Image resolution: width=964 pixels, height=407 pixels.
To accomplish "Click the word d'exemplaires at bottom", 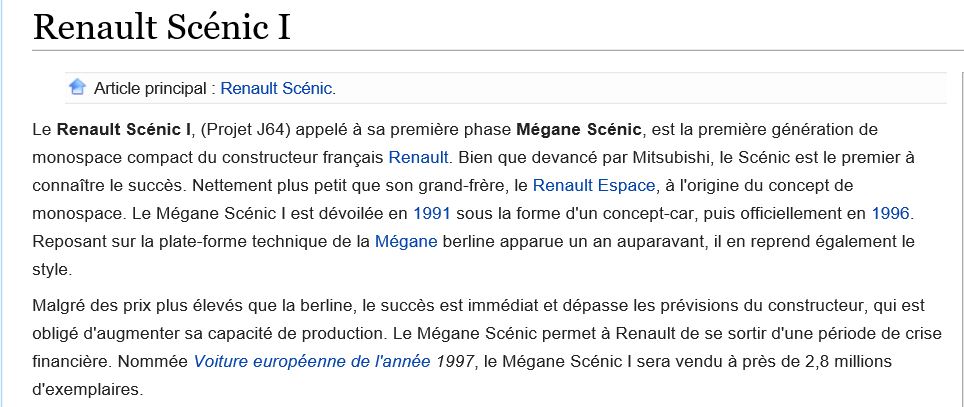I will click(x=85, y=390).
